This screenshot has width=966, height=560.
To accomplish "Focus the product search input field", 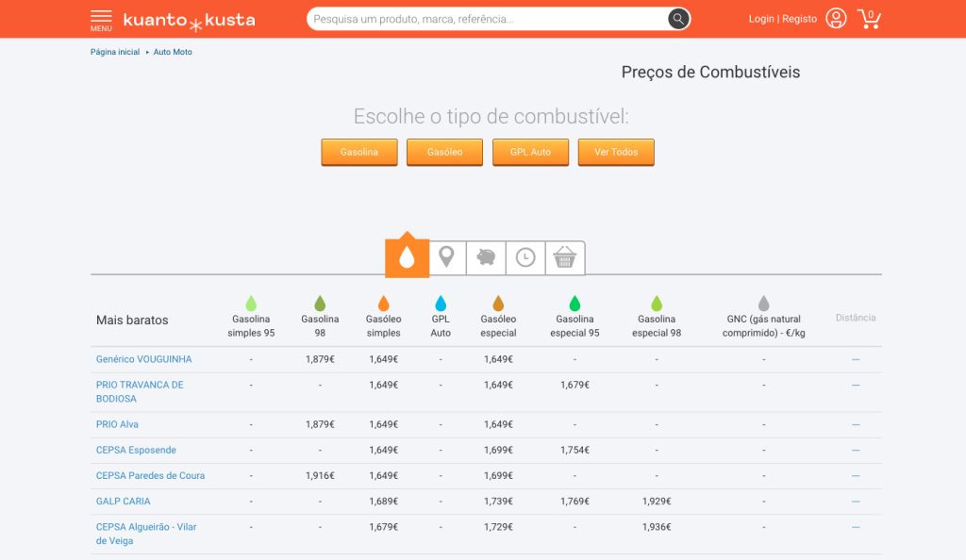I will click(x=487, y=19).
